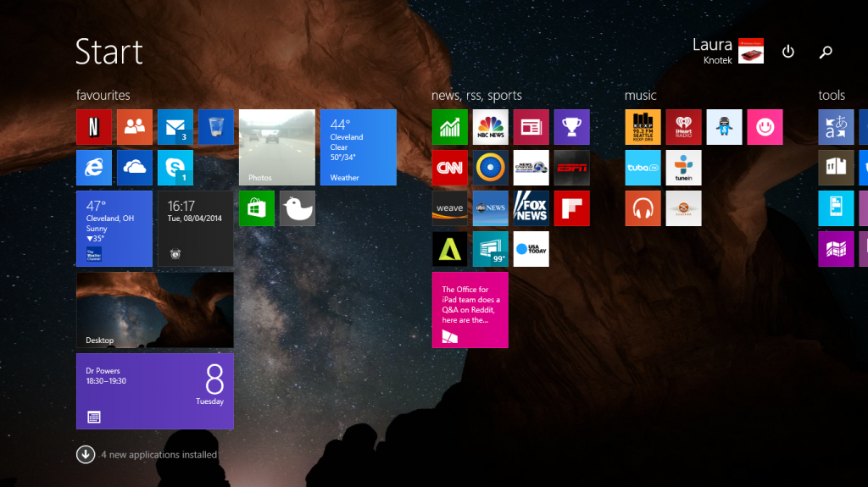Open the TuneIn radio tile

(x=684, y=168)
